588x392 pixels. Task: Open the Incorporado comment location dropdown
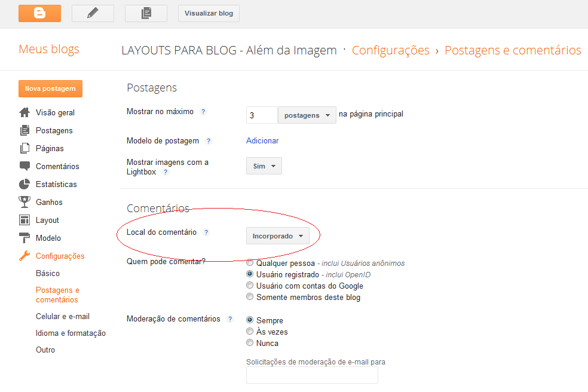pyautogui.click(x=278, y=236)
